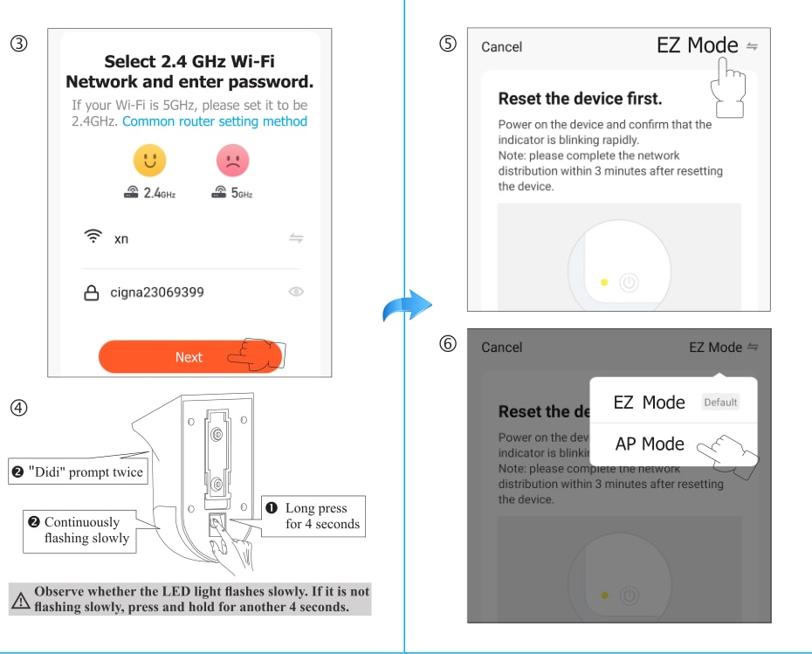
Task: Click the Wi-Fi signal icon beside xn
Action: tap(93, 236)
